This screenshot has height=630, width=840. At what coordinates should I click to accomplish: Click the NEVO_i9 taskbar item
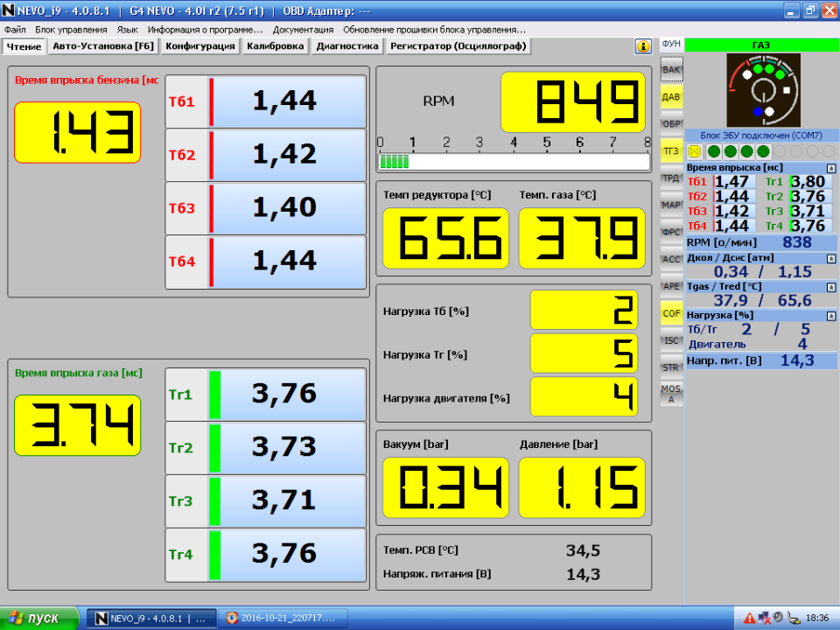click(153, 618)
